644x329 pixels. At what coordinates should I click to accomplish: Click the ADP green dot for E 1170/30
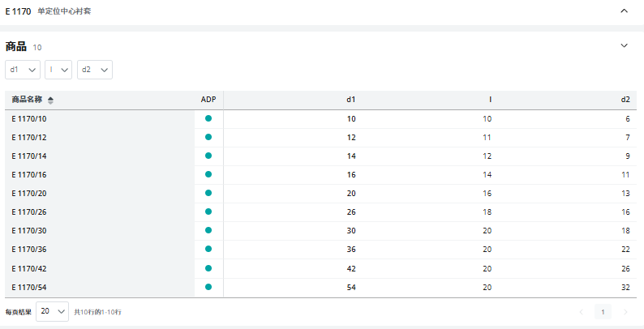(208, 230)
